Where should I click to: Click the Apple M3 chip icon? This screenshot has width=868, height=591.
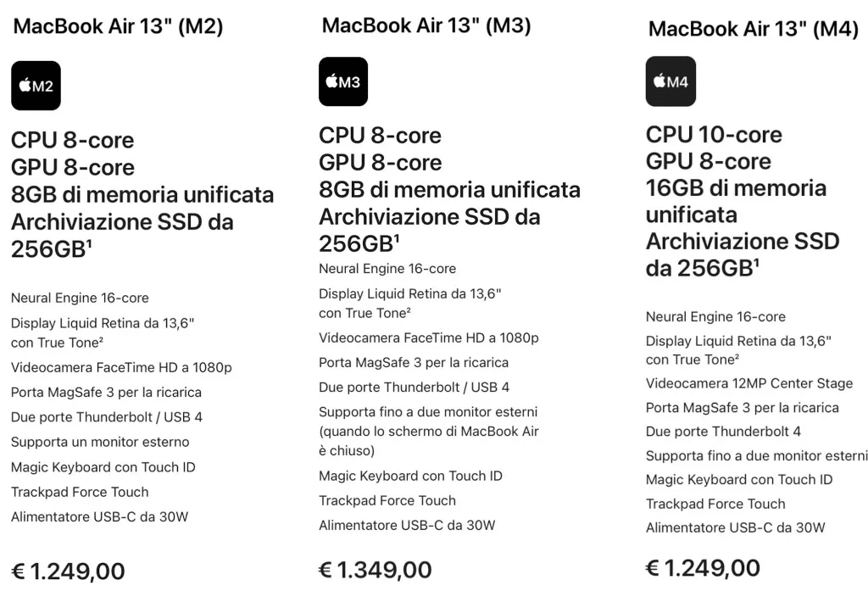click(343, 81)
